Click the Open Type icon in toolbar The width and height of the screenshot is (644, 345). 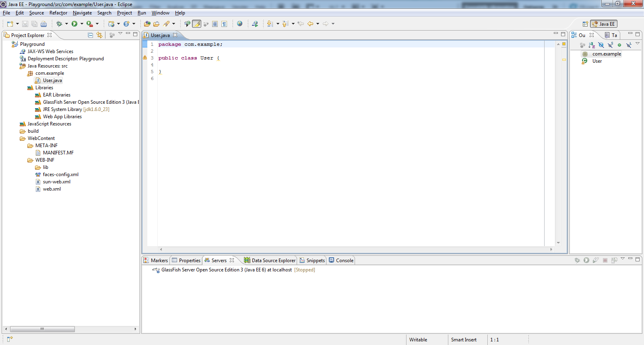147,24
